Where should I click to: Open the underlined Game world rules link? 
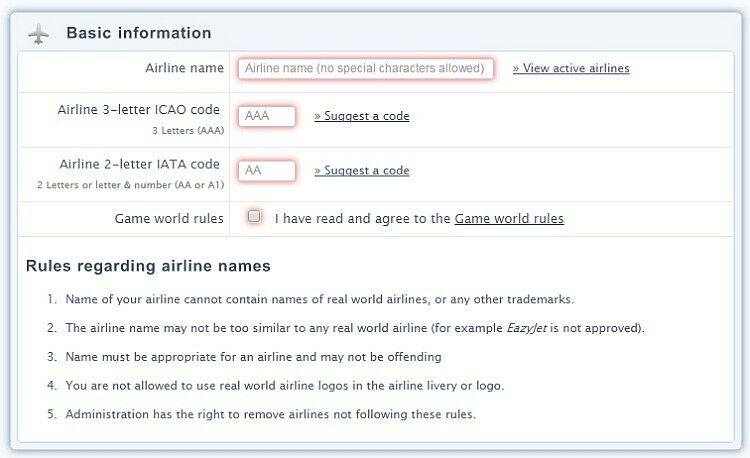[509, 218]
